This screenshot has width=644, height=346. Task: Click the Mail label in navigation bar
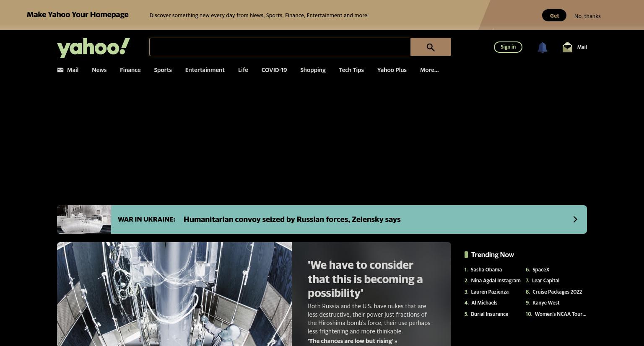coord(73,70)
